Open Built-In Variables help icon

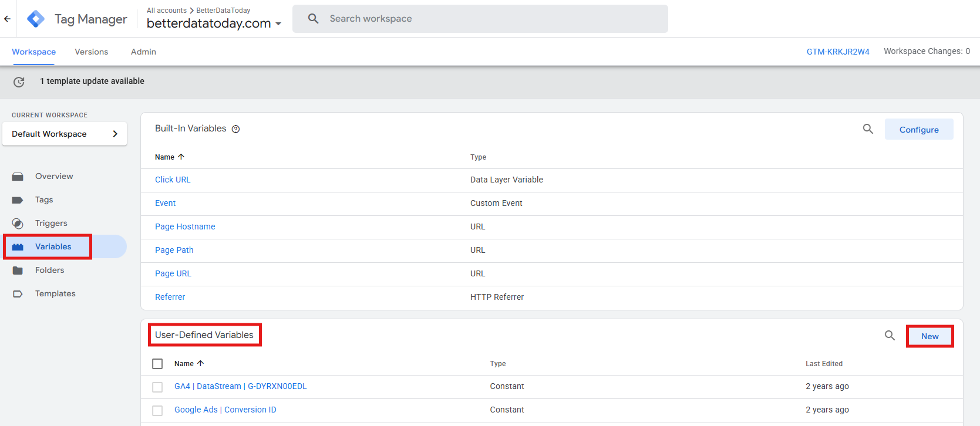click(235, 129)
